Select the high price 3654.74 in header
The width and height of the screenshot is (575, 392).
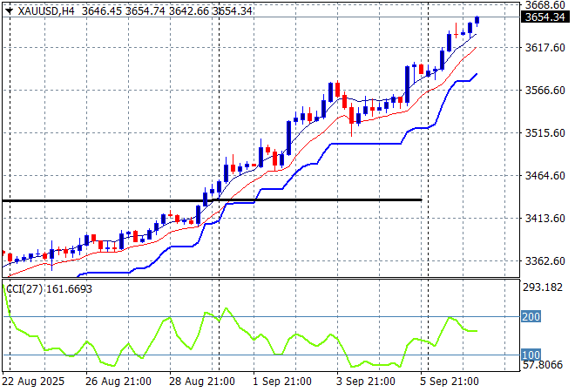coord(145,11)
